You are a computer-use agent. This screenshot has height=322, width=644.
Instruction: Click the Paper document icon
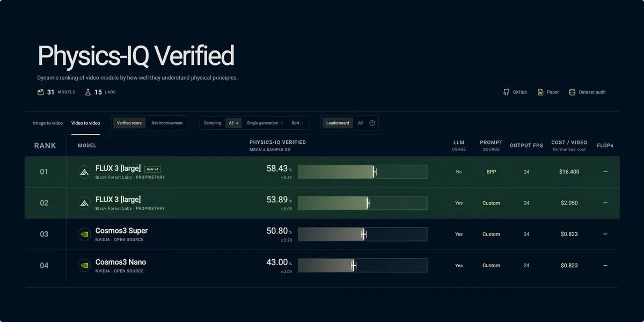pos(540,92)
